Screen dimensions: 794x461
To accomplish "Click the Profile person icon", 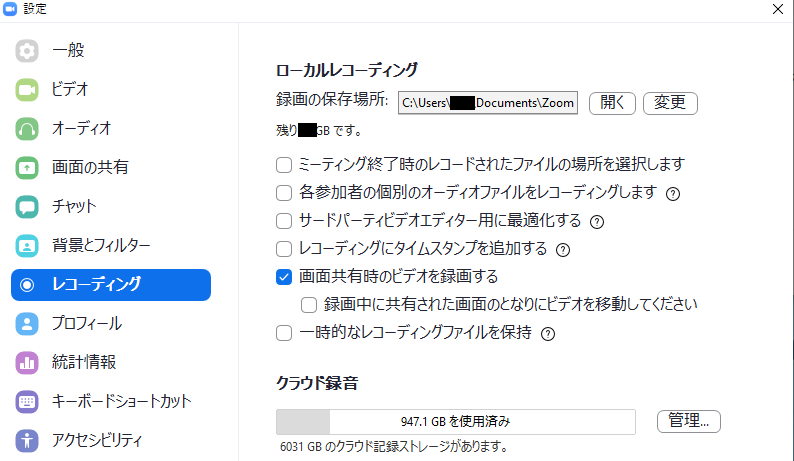I will pos(27,323).
